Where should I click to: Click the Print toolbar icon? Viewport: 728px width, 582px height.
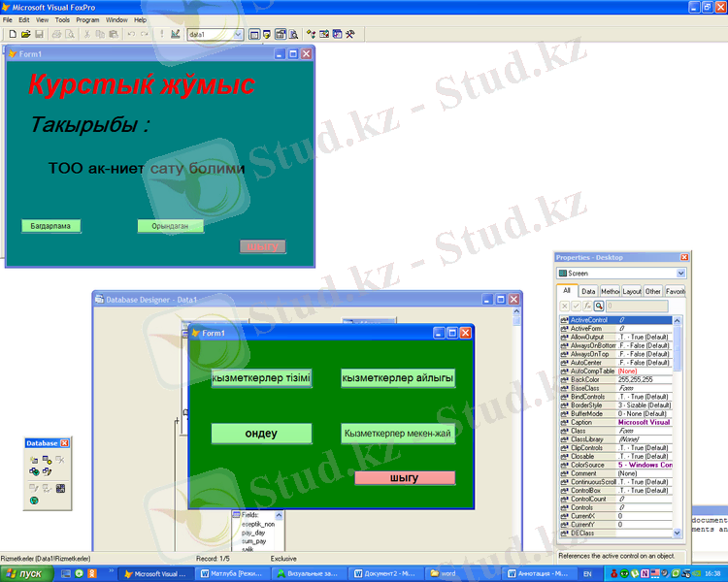click(56, 34)
